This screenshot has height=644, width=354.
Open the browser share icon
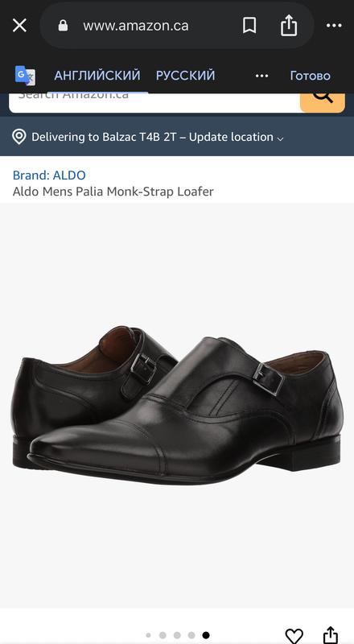[x=289, y=25]
